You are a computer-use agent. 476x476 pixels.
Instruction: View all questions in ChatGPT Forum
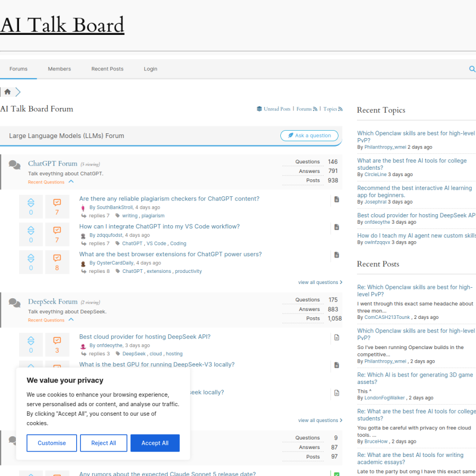point(320,282)
